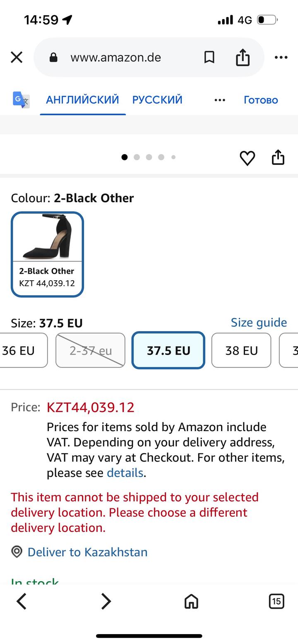
Task: Add shoes to wishlist with heart icon
Action: 248,158
